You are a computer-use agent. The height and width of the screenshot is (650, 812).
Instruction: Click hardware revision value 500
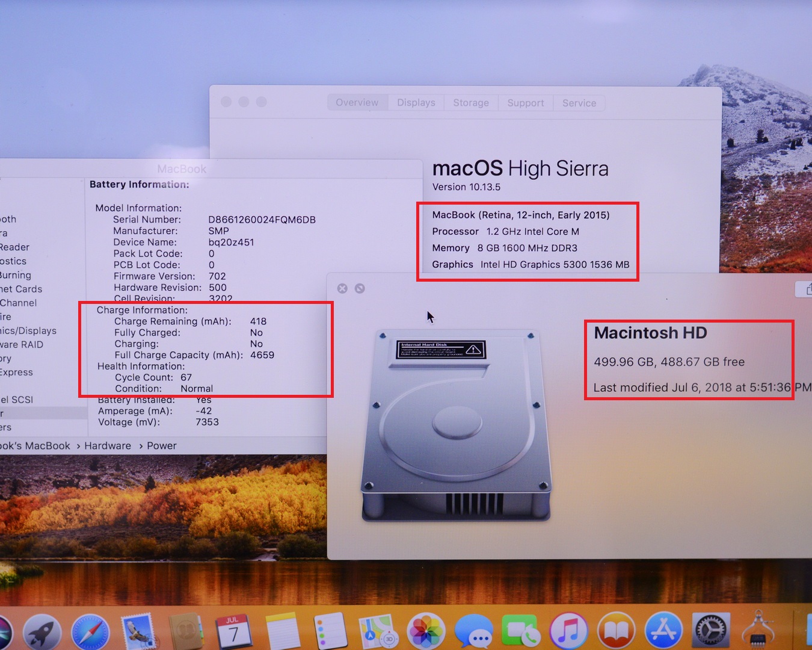(x=218, y=288)
